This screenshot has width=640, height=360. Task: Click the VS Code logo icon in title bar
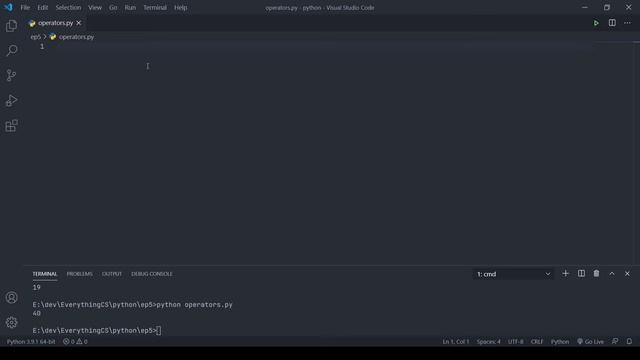click(x=9, y=7)
